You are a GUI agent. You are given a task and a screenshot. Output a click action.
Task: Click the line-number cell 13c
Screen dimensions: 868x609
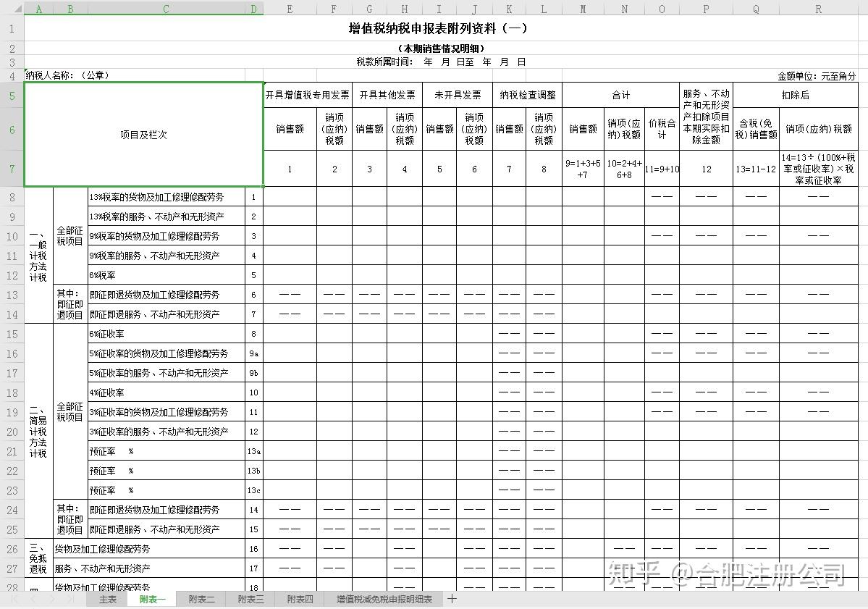pyautogui.click(x=253, y=490)
